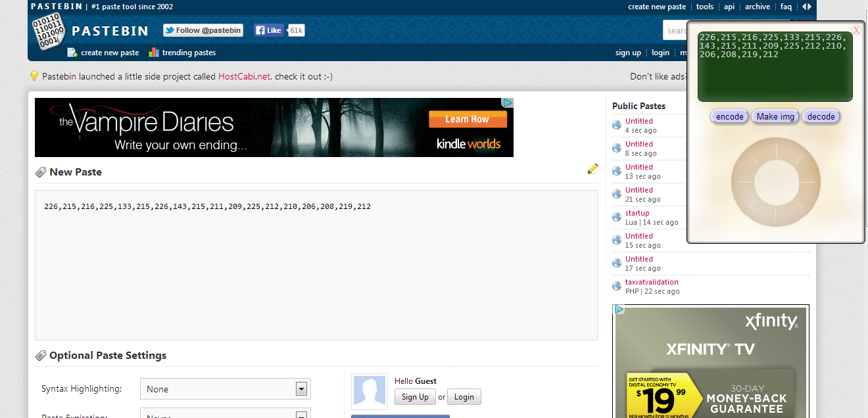Image resolution: width=868 pixels, height=418 pixels.
Task: Click the AdChoices icon on Xfinity ad
Action: click(618, 309)
